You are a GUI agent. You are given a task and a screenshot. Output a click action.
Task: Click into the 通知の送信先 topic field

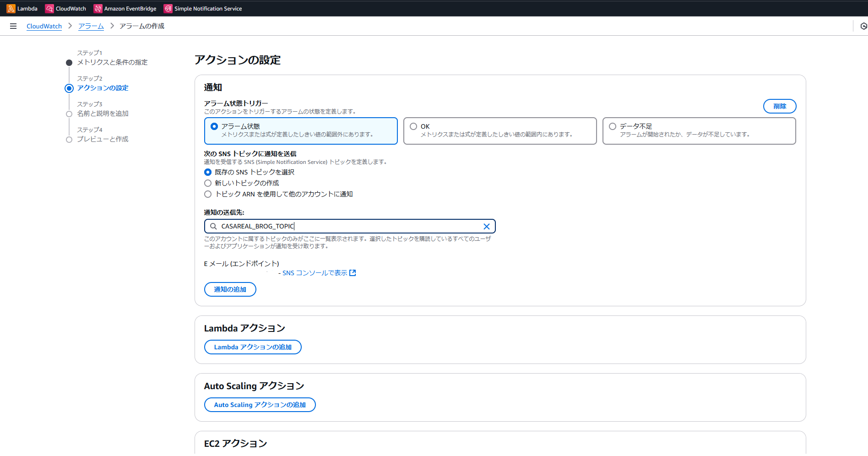click(x=350, y=226)
